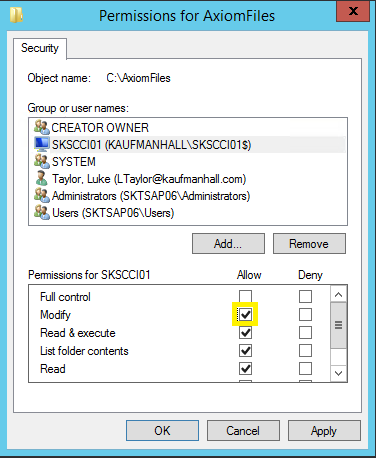
Task: Toggle Allow for List folder contents
Action: [245, 350]
